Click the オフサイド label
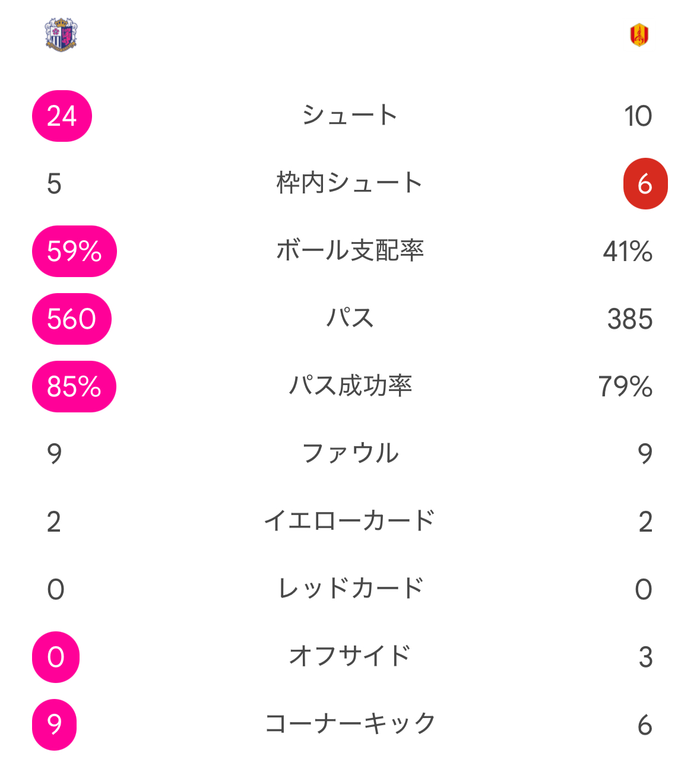The image size is (700, 775). [x=350, y=656]
